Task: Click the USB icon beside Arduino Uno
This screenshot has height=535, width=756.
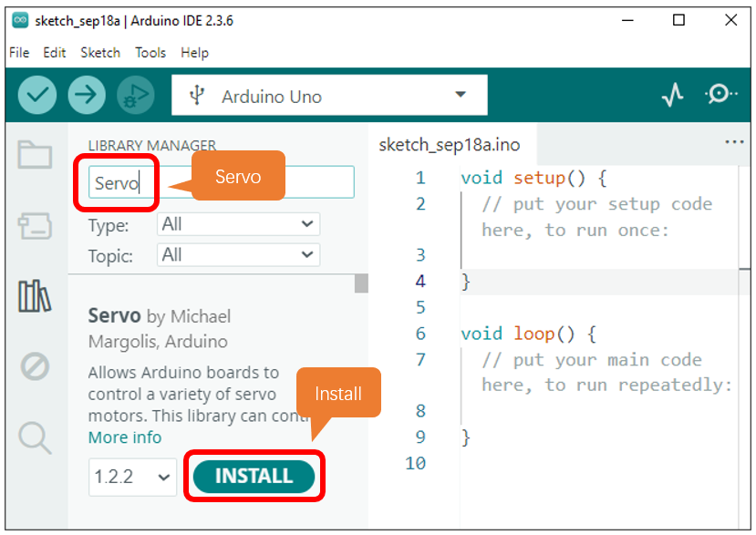Action: 197,96
